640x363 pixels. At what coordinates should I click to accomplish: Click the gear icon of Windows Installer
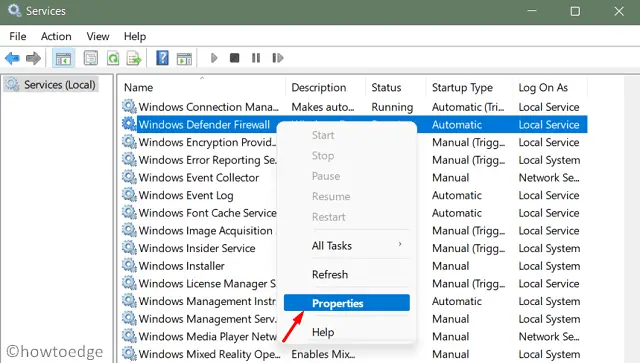coord(129,265)
